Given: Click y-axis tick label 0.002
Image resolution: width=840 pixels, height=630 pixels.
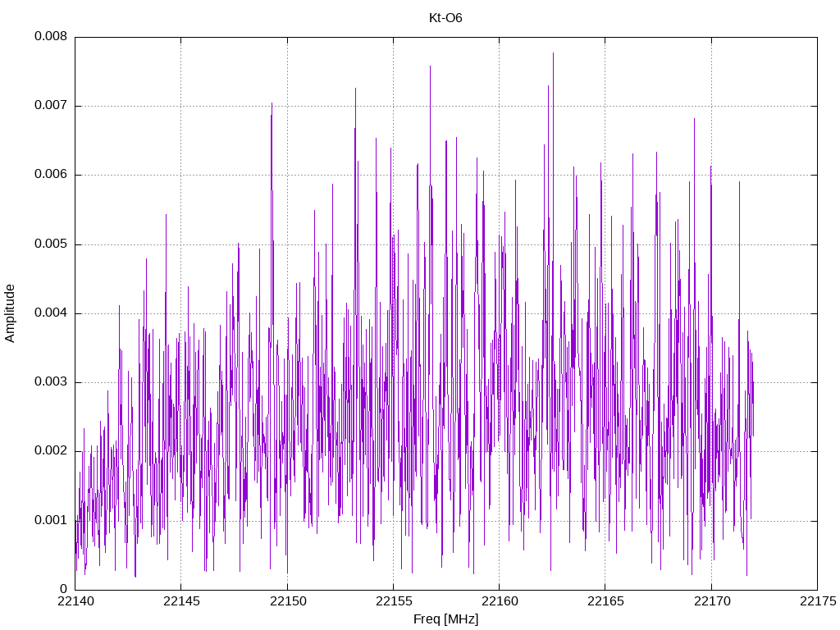Looking at the screenshot, I should [51, 451].
